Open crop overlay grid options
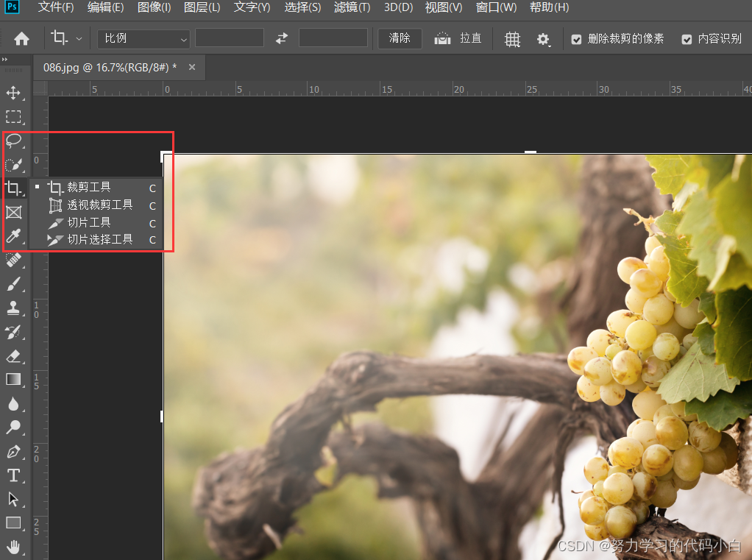752x560 pixels. click(x=512, y=39)
